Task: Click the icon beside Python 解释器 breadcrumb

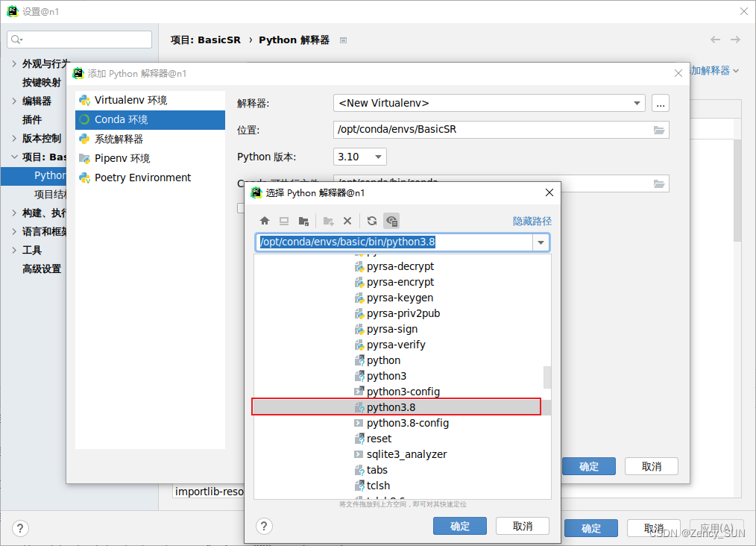Action: 343,40
